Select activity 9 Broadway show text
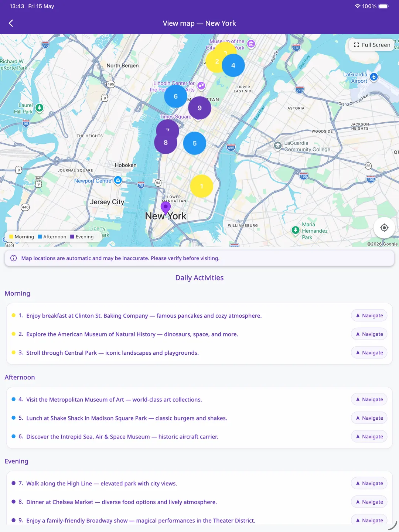The height and width of the screenshot is (532, 399). pos(141,521)
